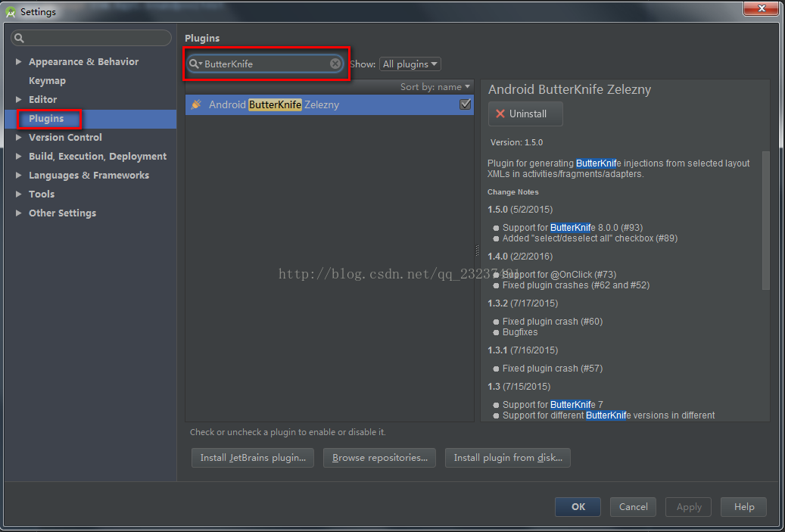Screen dimensions: 785x532
Task: Clear the ButterKnife search text
Action: click(335, 63)
